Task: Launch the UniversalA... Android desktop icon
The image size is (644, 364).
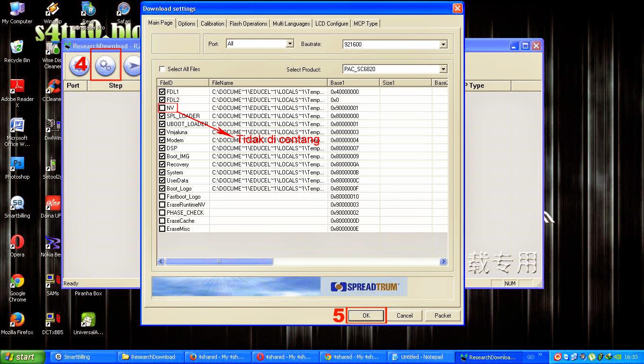Action: click(x=88, y=323)
